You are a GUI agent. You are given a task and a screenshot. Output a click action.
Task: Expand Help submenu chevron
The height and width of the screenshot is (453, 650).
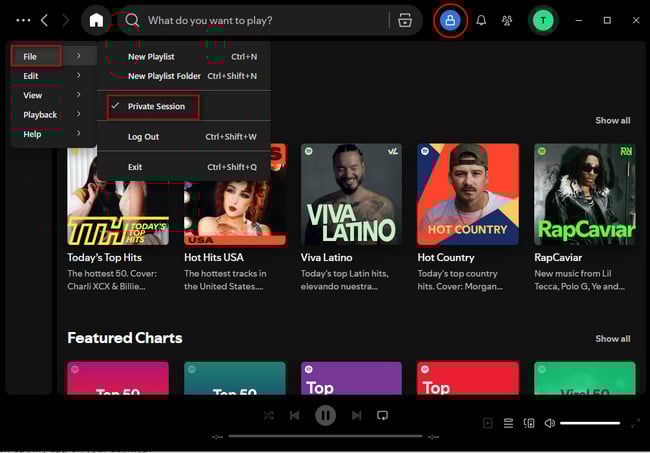(x=79, y=133)
